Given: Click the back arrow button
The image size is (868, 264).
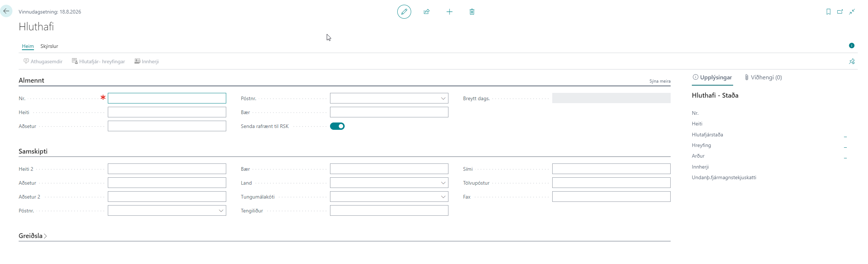Looking at the screenshot, I should [x=6, y=11].
